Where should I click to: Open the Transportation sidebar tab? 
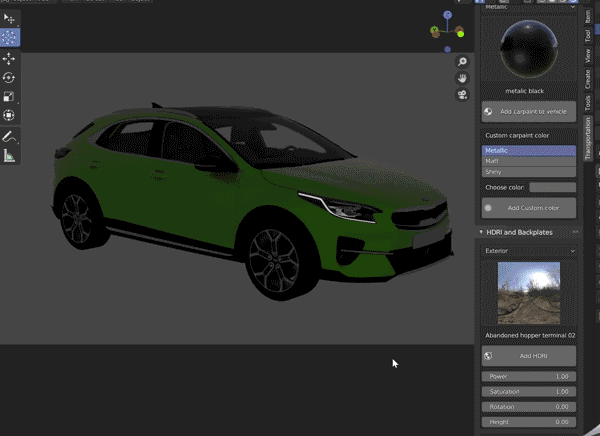click(x=588, y=138)
